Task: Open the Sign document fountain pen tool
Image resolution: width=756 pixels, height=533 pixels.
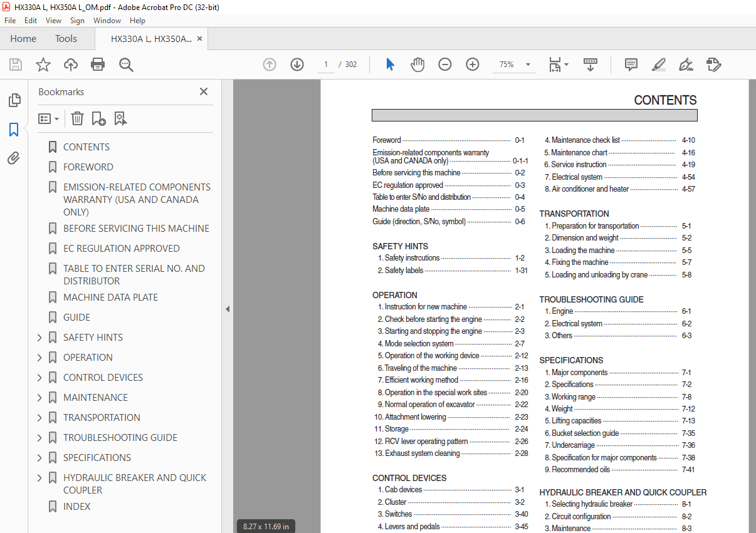Action: coord(686,65)
